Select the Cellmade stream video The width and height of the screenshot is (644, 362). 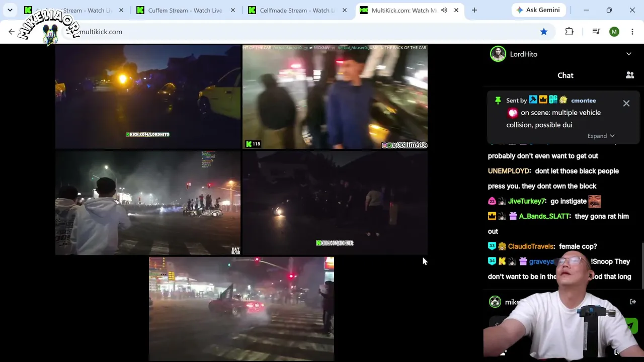(335, 97)
